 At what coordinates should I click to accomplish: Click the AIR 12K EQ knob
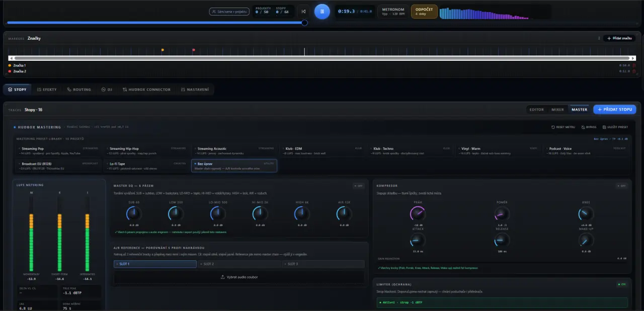point(344,214)
